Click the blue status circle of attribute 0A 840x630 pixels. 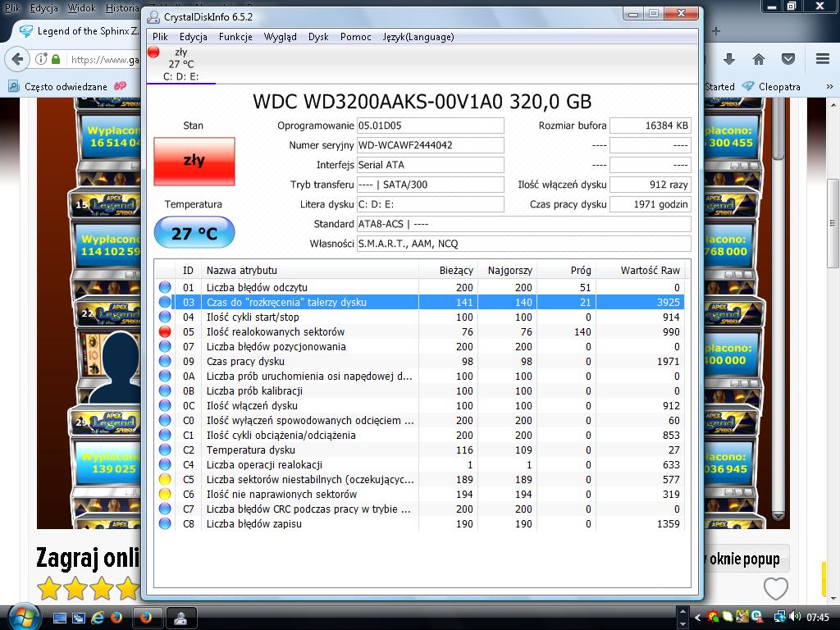click(x=165, y=376)
